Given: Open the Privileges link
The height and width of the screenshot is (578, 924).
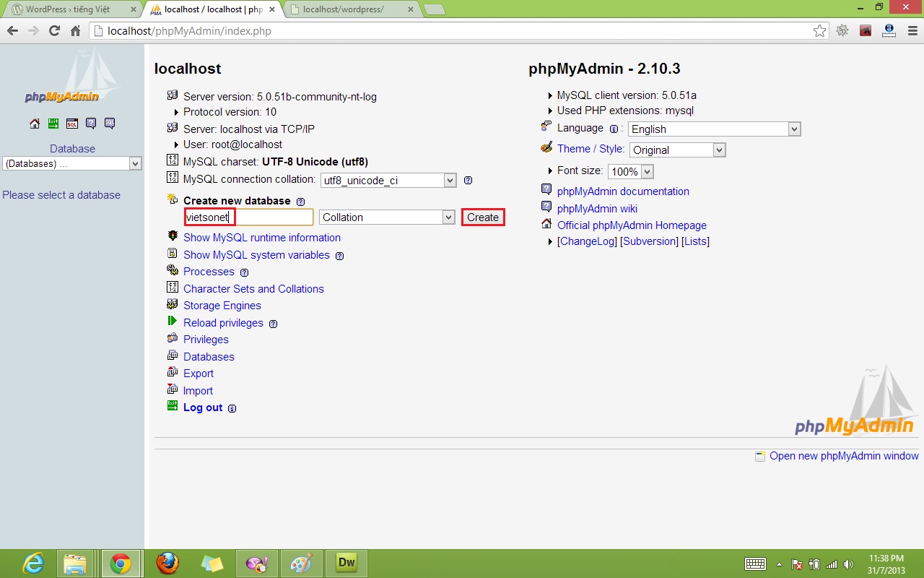Looking at the screenshot, I should [206, 340].
